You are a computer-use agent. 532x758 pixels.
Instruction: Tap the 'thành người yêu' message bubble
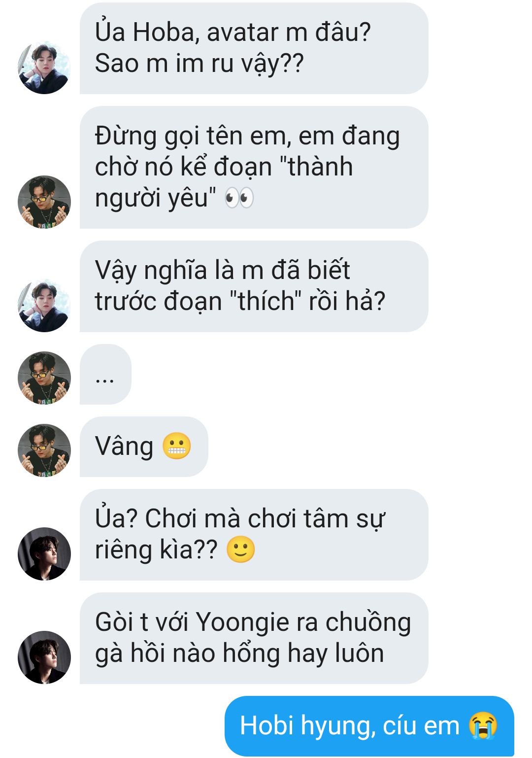click(254, 168)
